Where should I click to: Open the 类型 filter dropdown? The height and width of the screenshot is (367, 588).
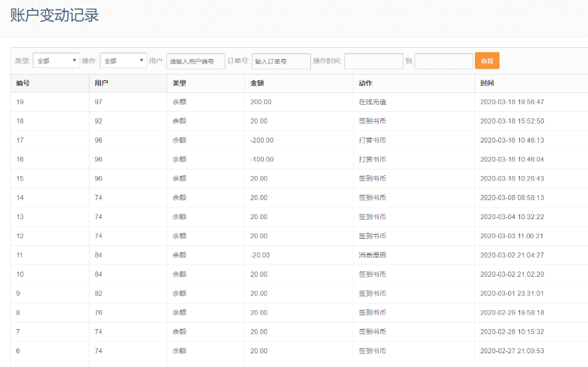[x=56, y=61]
